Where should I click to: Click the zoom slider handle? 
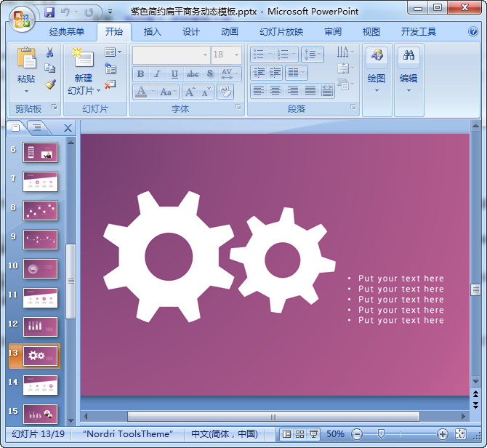pos(381,433)
